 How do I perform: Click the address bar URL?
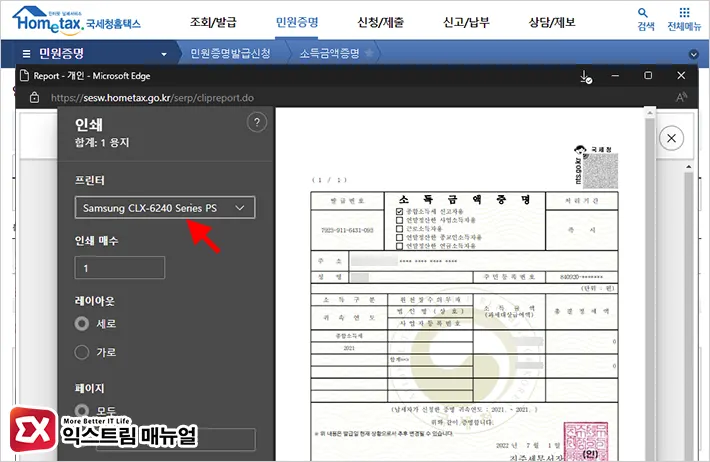coord(152,98)
